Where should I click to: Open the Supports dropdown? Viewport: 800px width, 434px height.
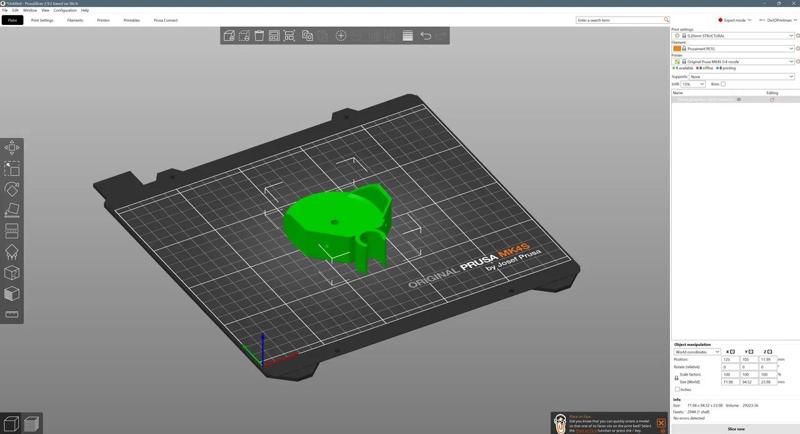pyautogui.click(x=741, y=76)
